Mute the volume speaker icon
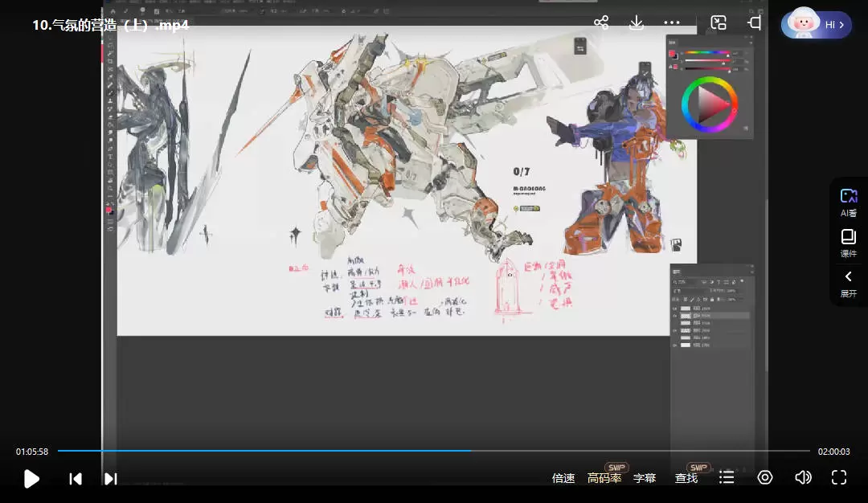Viewport: 868px width, 503px height. [803, 477]
